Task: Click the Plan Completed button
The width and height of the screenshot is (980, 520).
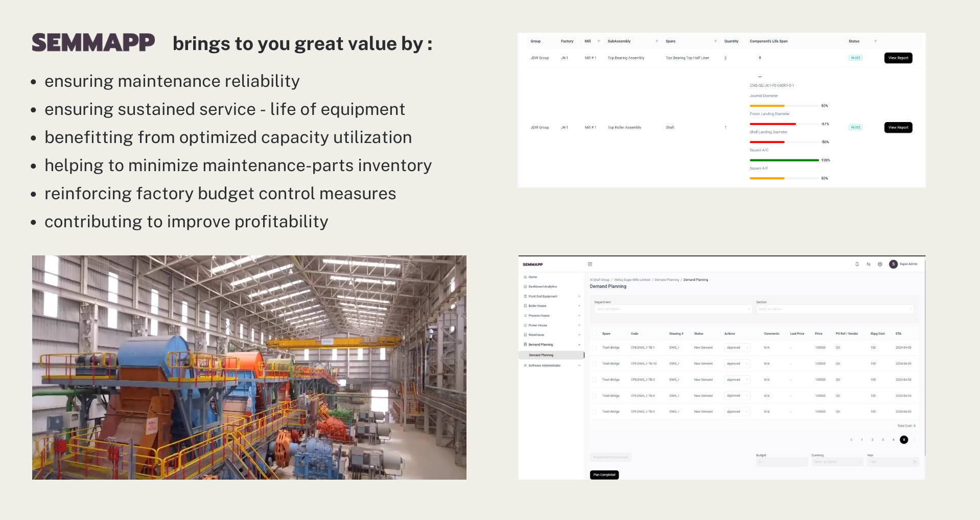Action: pyautogui.click(x=604, y=475)
